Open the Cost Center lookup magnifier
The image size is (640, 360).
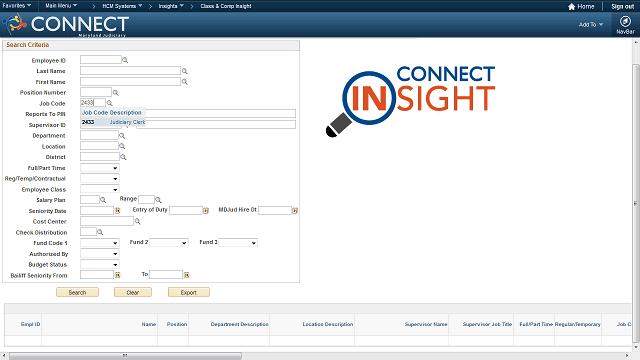138,221
